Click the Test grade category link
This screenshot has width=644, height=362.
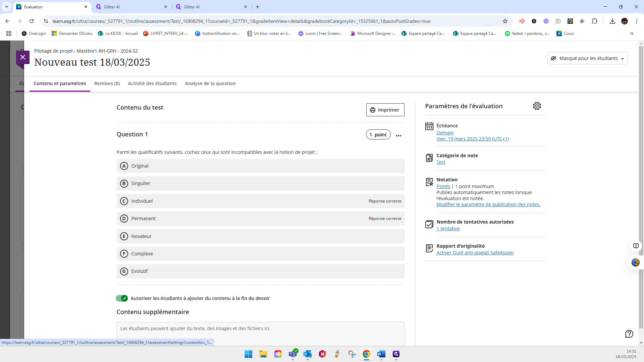441,162
